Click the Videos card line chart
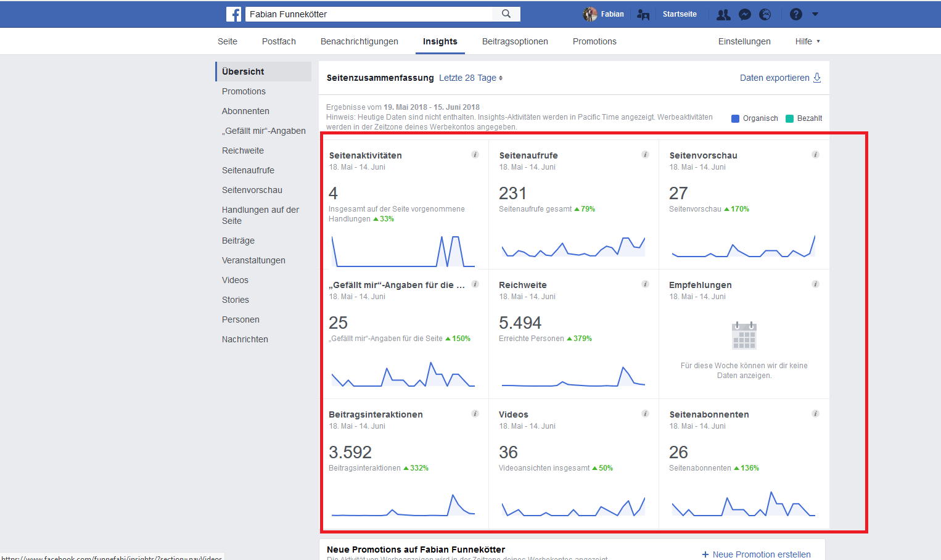Viewport: 941px width, 560px height. point(573,507)
